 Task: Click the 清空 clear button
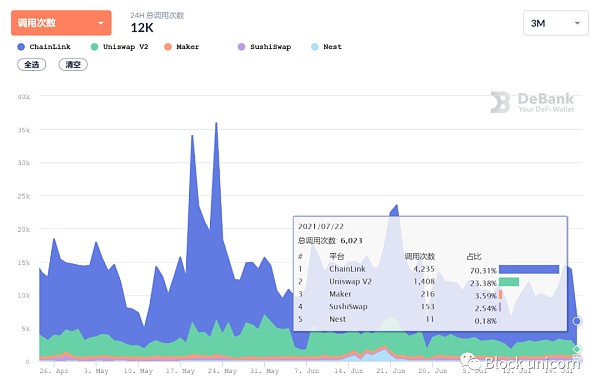pyautogui.click(x=73, y=65)
